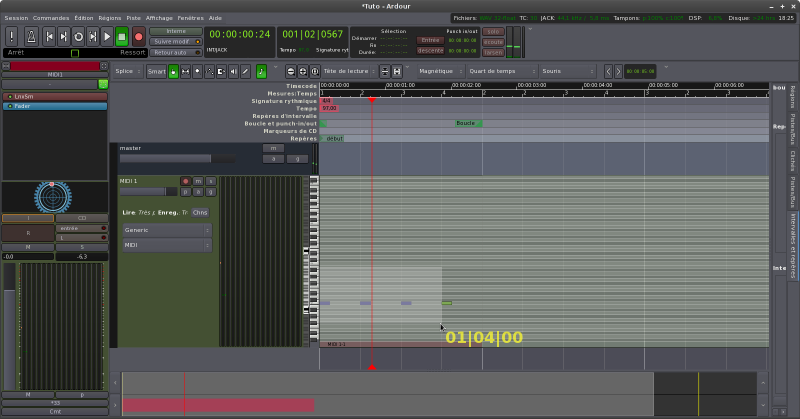Enable loop playback button

pos(78,37)
